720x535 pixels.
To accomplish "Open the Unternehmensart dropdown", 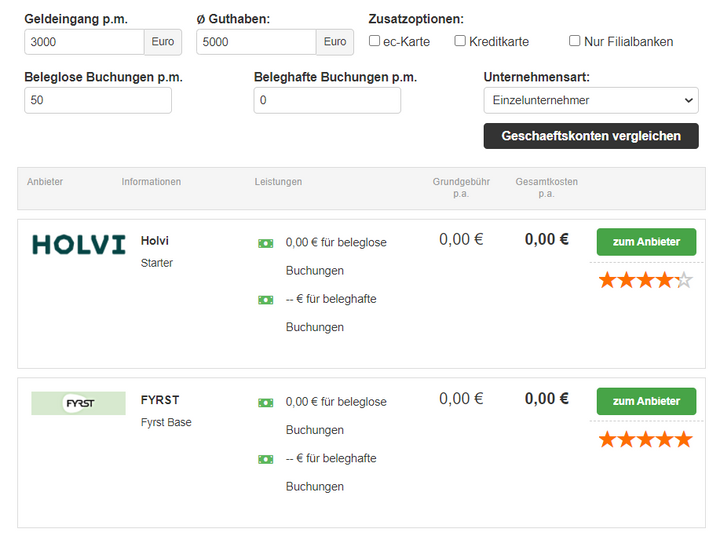I will click(x=591, y=100).
